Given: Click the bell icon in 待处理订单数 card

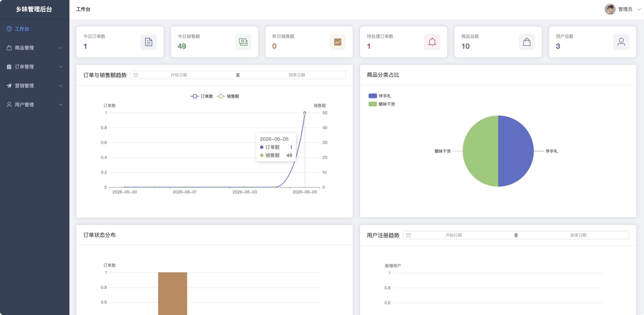Looking at the screenshot, I should [x=432, y=42].
